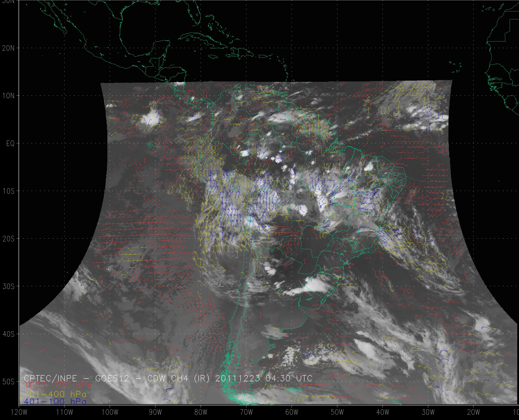Click the yellow 701-400 hPa legend label

(x=55, y=394)
